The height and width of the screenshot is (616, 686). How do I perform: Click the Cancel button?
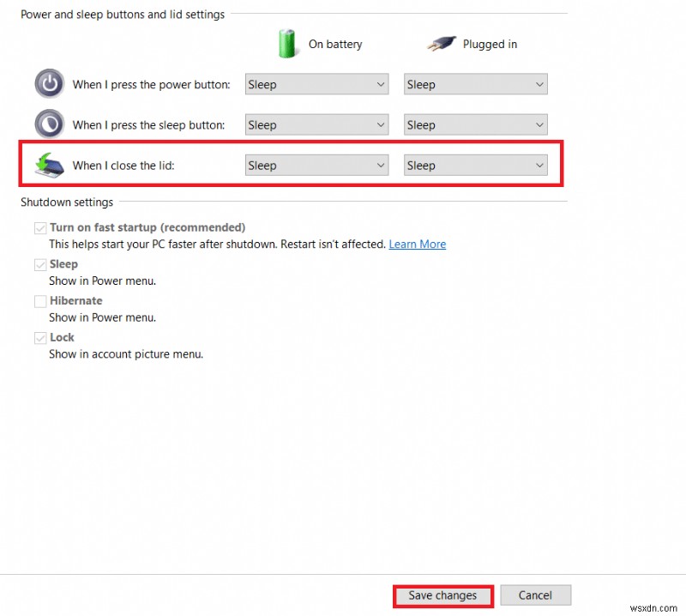point(535,595)
